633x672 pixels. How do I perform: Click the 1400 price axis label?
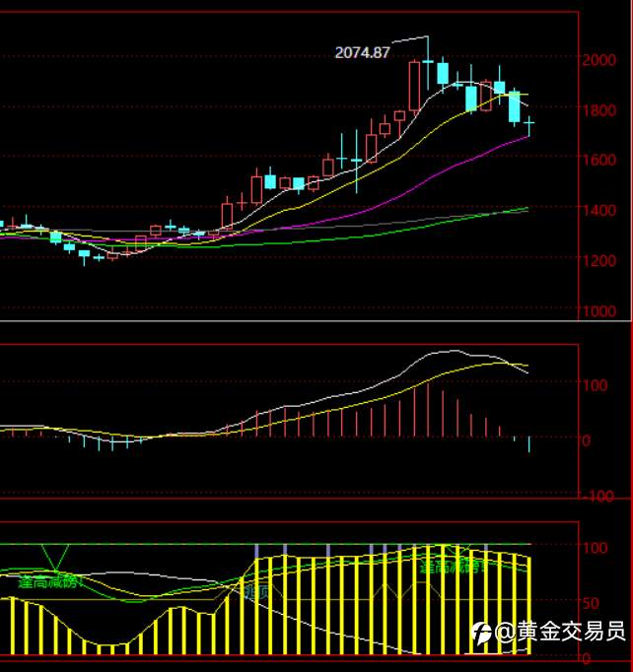coord(598,210)
